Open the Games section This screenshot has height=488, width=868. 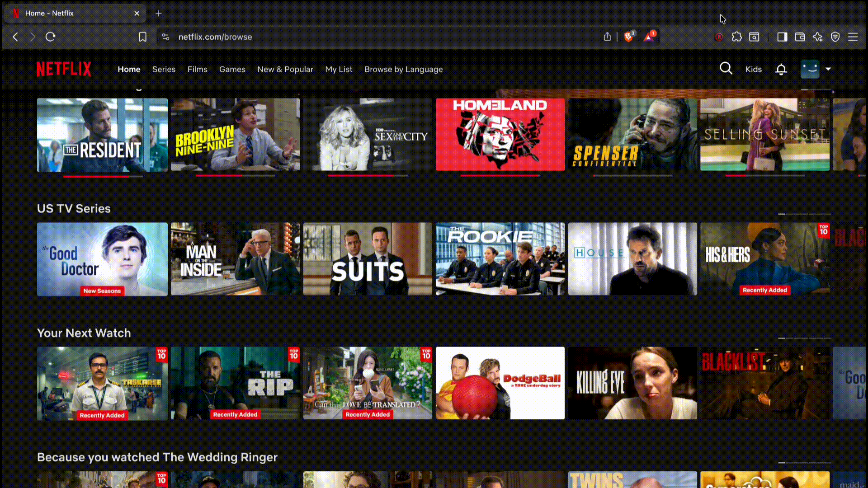[x=232, y=69]
